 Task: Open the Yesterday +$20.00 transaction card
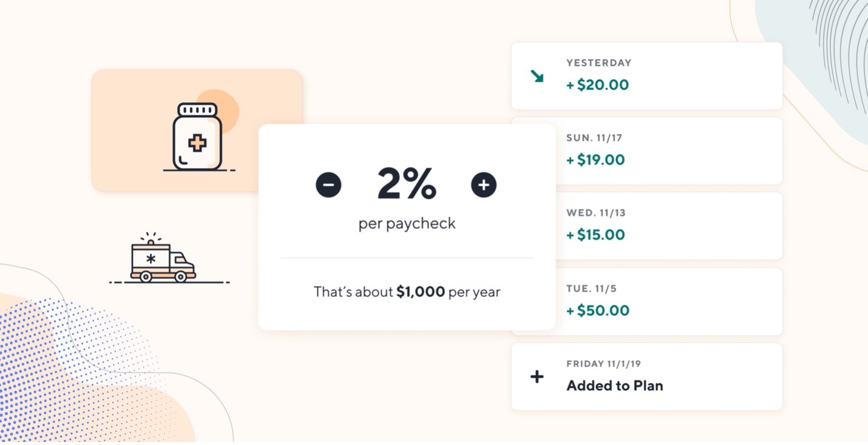pos(647,76)
